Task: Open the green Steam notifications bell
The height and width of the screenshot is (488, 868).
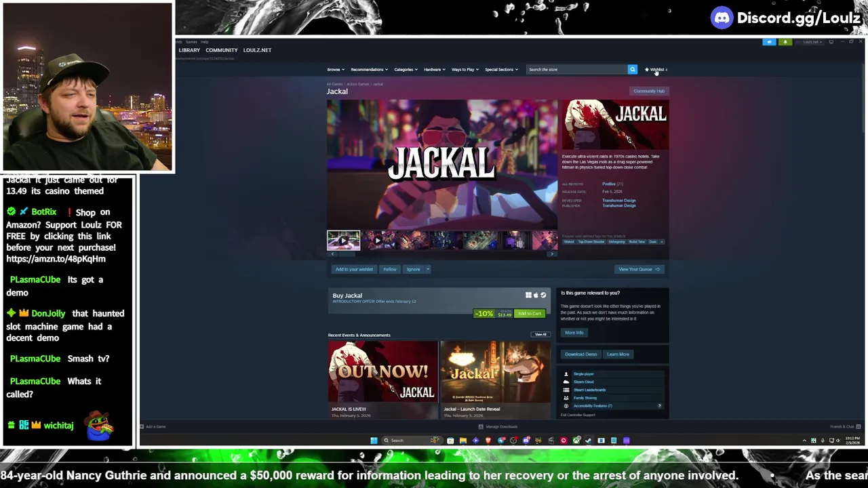Action: click(x=785, y=42)
